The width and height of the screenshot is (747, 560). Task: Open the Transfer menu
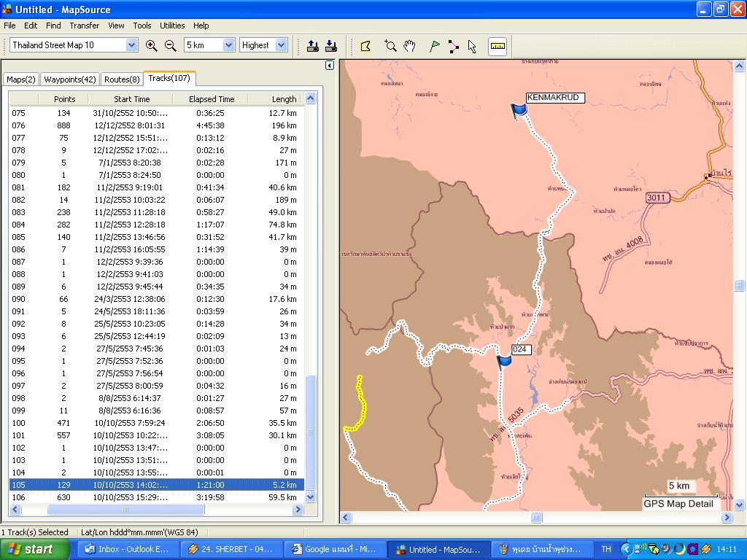(85, 26)
